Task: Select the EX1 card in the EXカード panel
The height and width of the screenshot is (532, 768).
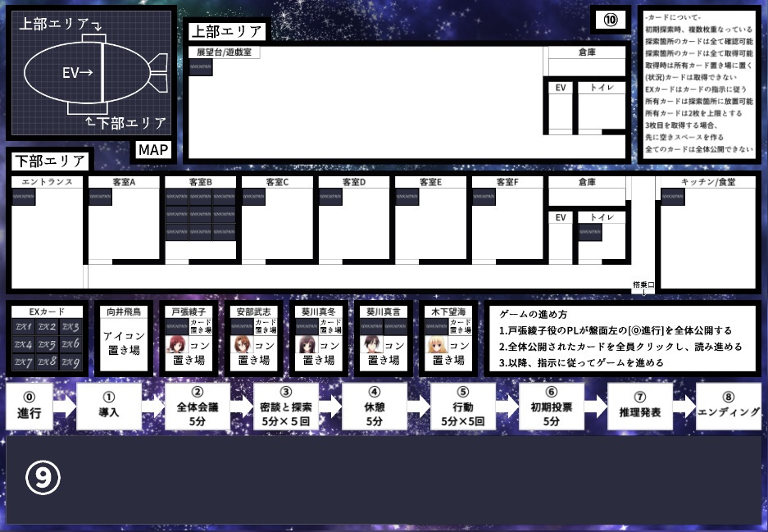Action: click(22, 325)
